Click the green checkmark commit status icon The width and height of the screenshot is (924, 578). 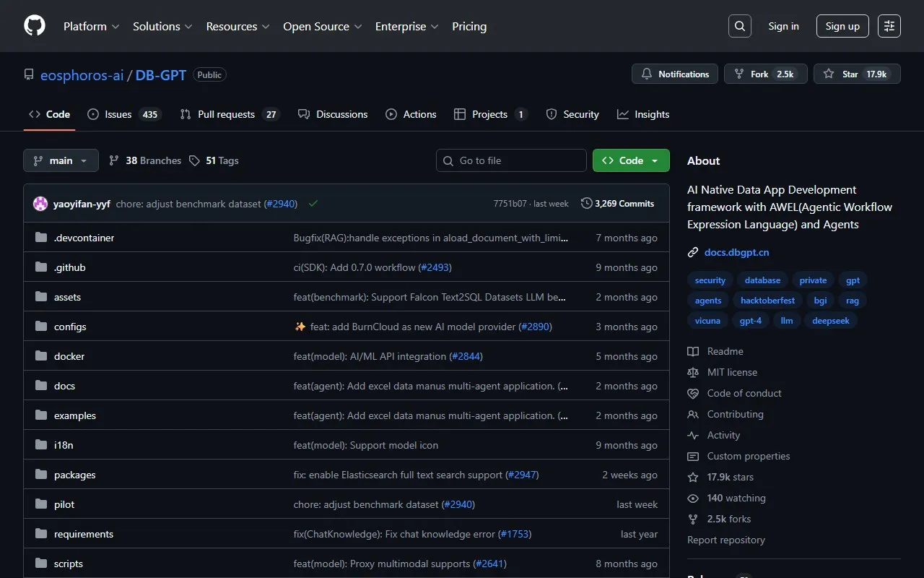pos(313,204)
